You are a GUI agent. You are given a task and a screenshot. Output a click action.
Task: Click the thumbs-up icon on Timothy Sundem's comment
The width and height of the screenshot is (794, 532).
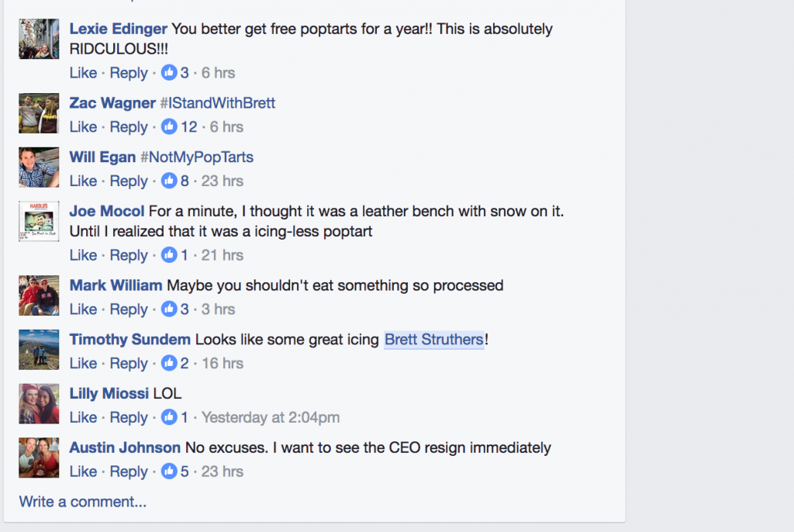point(169,363)
